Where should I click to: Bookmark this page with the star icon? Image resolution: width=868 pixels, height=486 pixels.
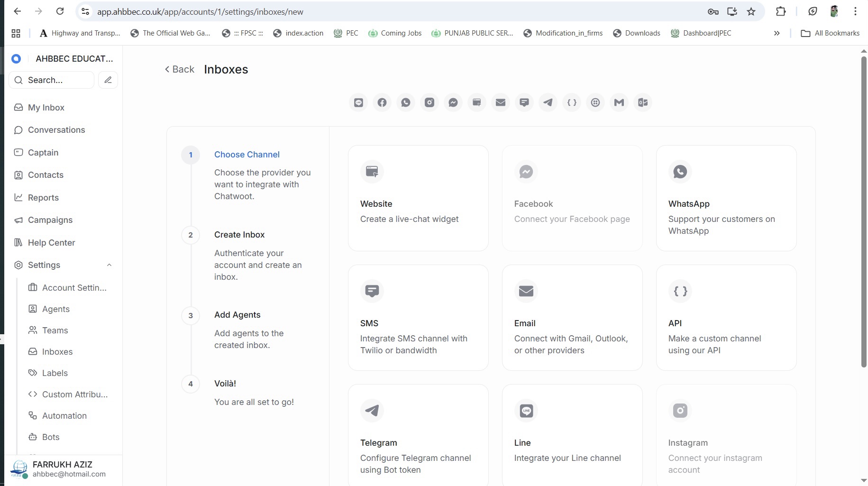[751, 12]
